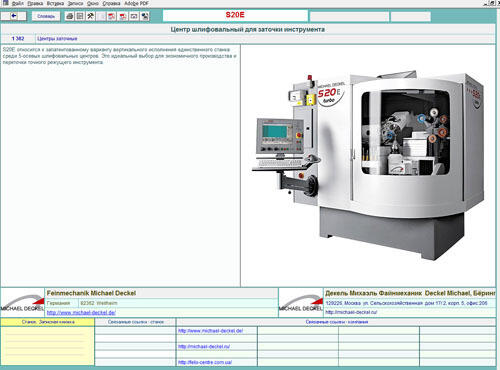Open the table layout view icon
500x370 pixels.
pyautogui.click(x=80, y=16)
